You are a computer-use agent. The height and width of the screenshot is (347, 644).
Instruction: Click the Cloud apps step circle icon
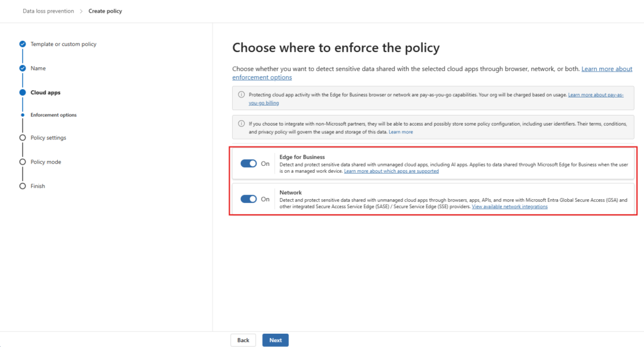23,92
